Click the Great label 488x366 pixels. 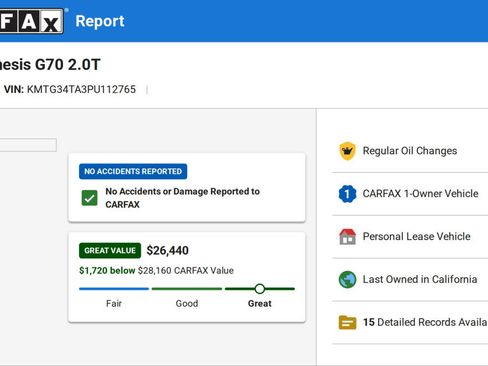coord(260,303)
